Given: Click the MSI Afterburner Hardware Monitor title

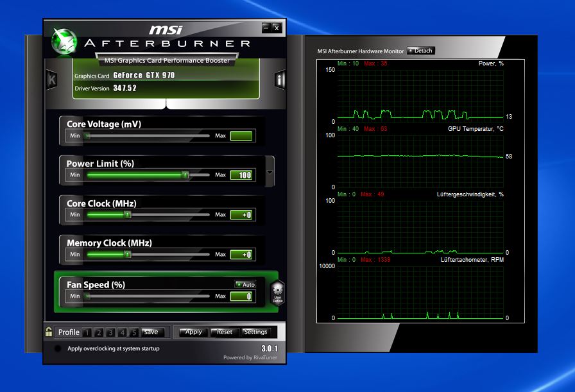Looking at the screenshot, I should pyautogui.click(x=361, y=51).
